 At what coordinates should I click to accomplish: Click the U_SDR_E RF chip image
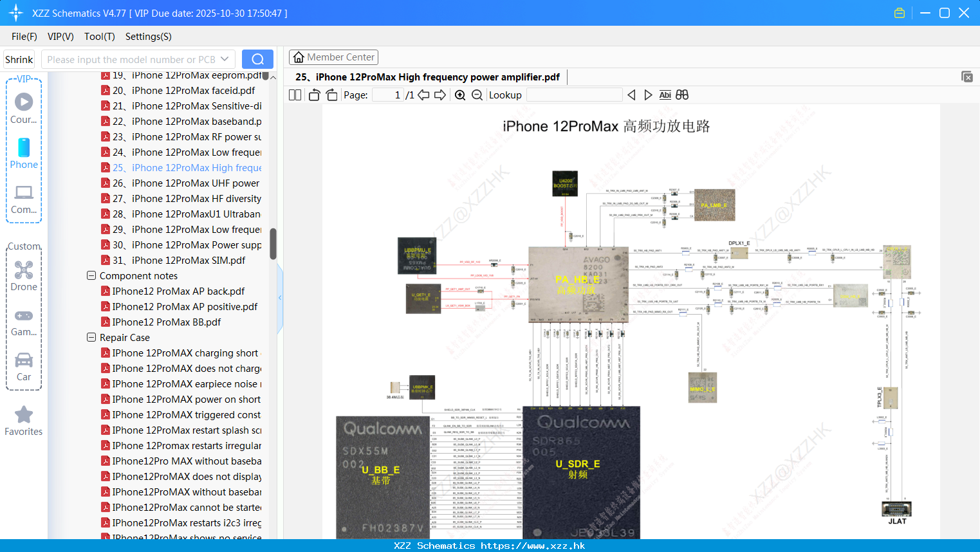point(581,472)
